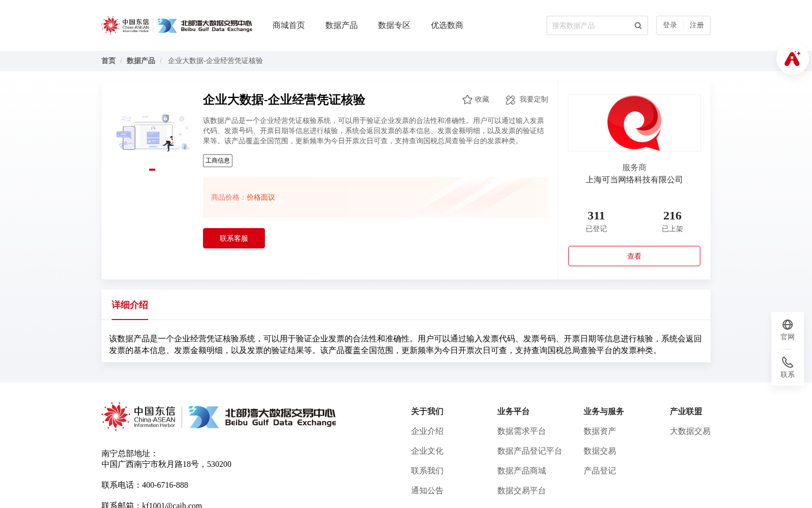
Task: Click the 价格面议 price text
Action: (261, 198)
